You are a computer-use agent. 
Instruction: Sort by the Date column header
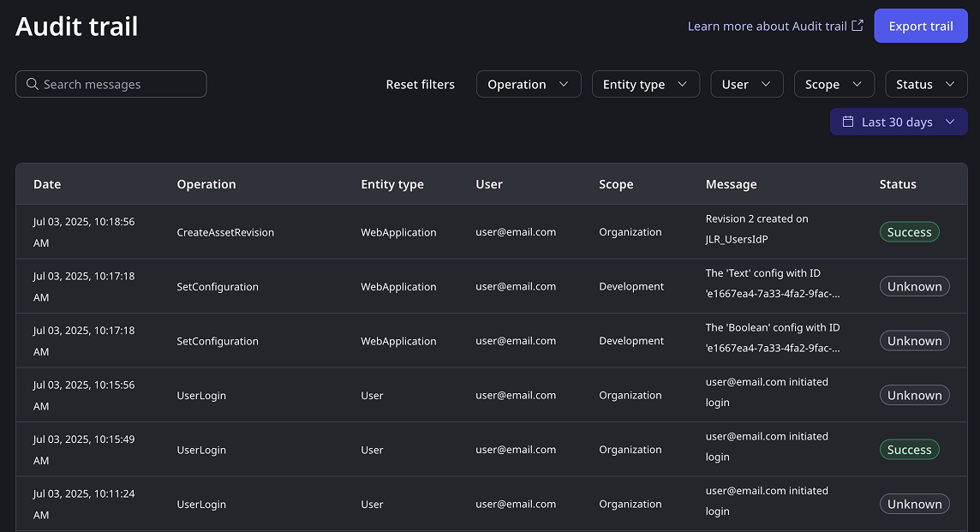(47, 184)
